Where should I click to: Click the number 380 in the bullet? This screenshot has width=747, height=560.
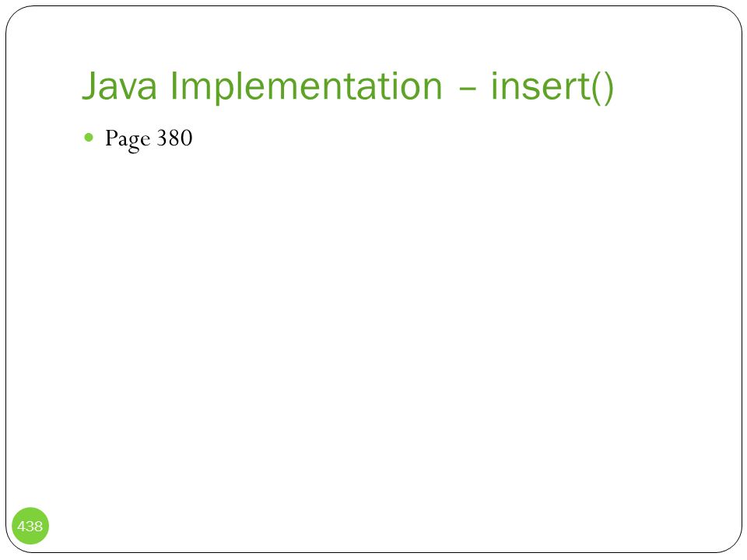point(175,138)
